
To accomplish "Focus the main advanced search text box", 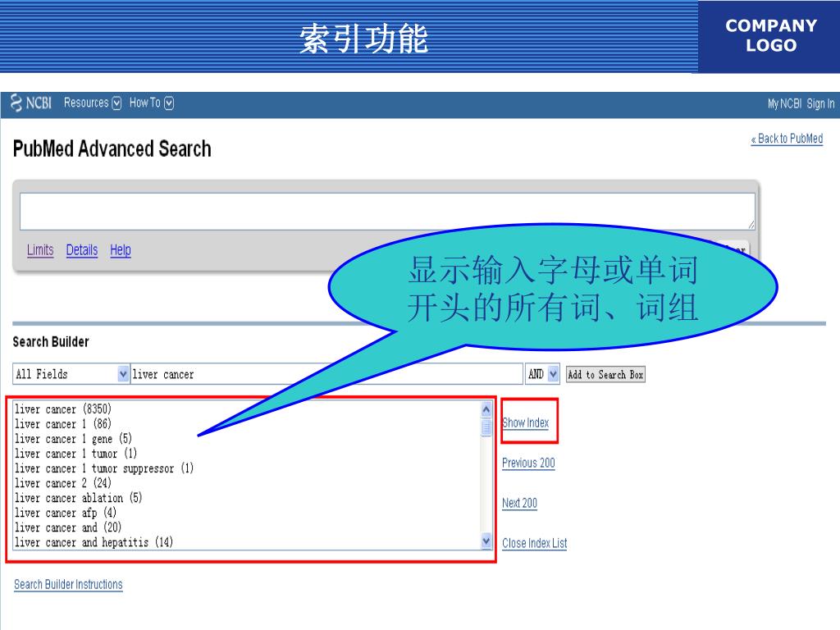I will tap(387, 212).
